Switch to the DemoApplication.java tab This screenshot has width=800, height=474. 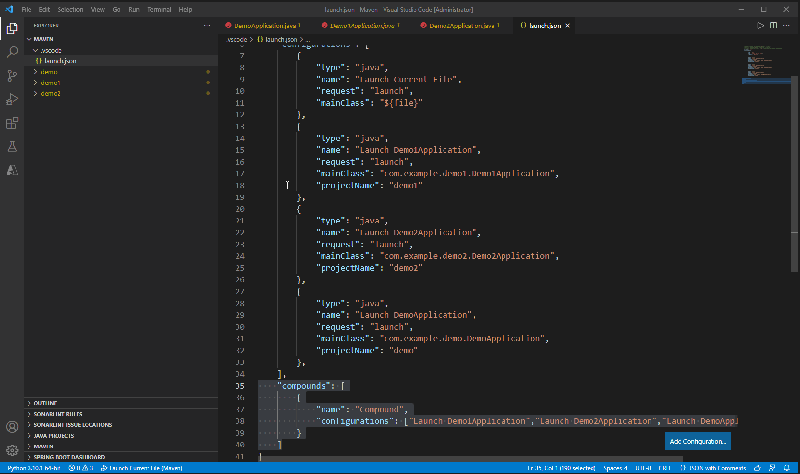267,26
